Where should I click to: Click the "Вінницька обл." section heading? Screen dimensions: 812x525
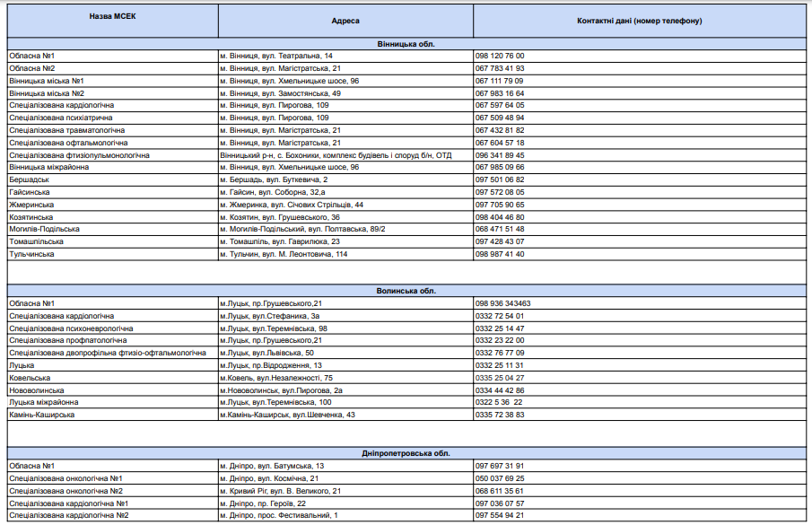click(407, 43)
